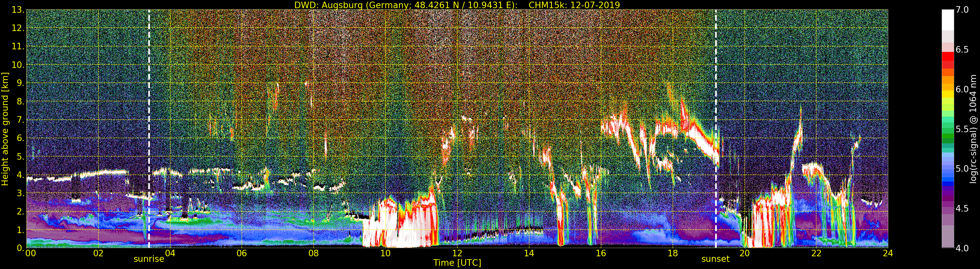Click the 7.0 colorbar tick label
The image size is (980, 269).
pos(962,10)
